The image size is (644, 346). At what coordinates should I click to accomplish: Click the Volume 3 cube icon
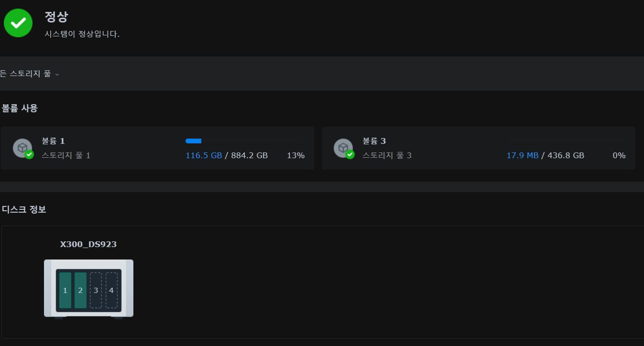(x=343, y=148)
